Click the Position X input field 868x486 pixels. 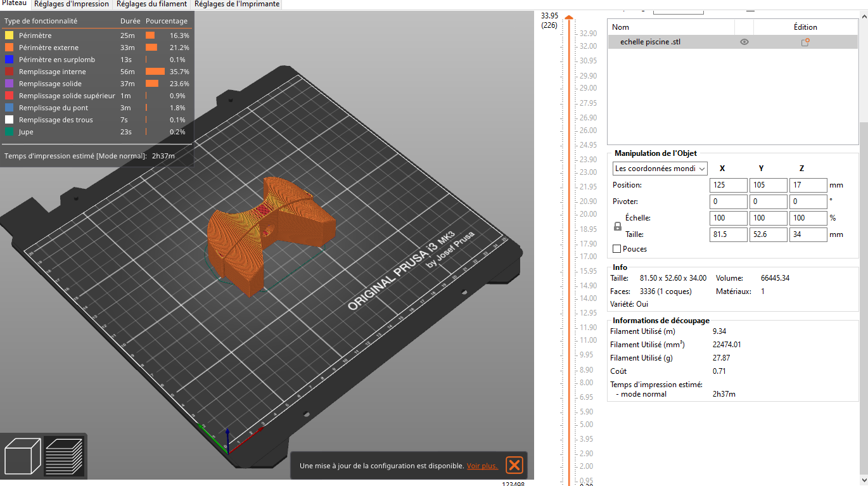[x=729, y=185]
